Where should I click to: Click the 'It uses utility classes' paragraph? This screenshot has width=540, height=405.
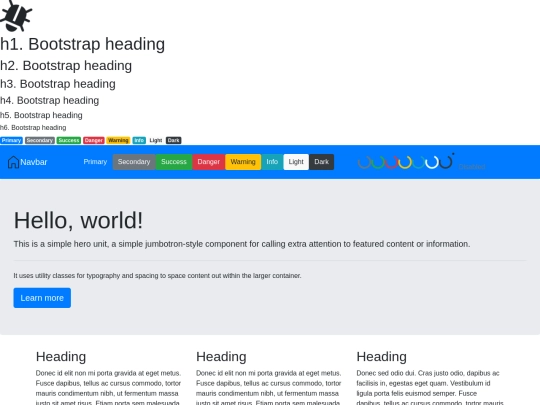pyautogui.click(x=157, y=276)
